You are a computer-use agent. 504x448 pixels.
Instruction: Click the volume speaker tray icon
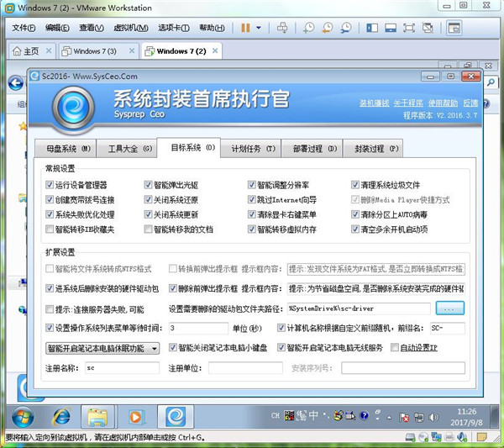(x=433, y=418)
